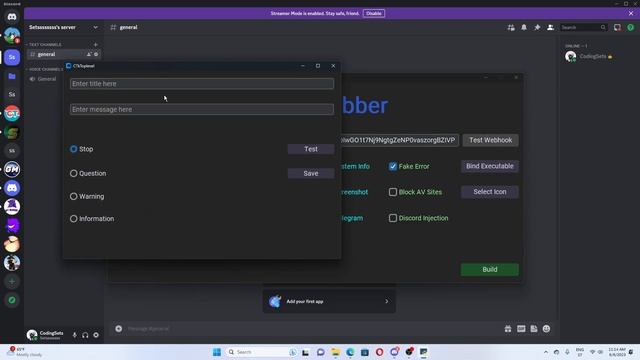
Task: Open Discord direct messages home
Action: click(x=12, y=17)
